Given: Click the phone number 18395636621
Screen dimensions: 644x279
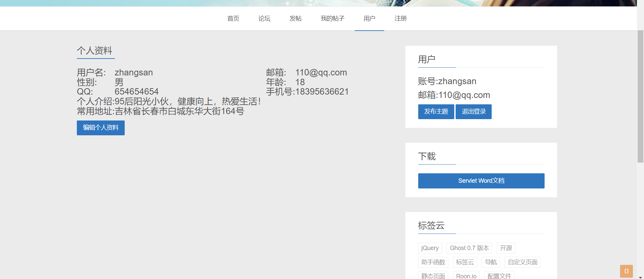Looking at the screenshot, I should click(x=322, y=92).
